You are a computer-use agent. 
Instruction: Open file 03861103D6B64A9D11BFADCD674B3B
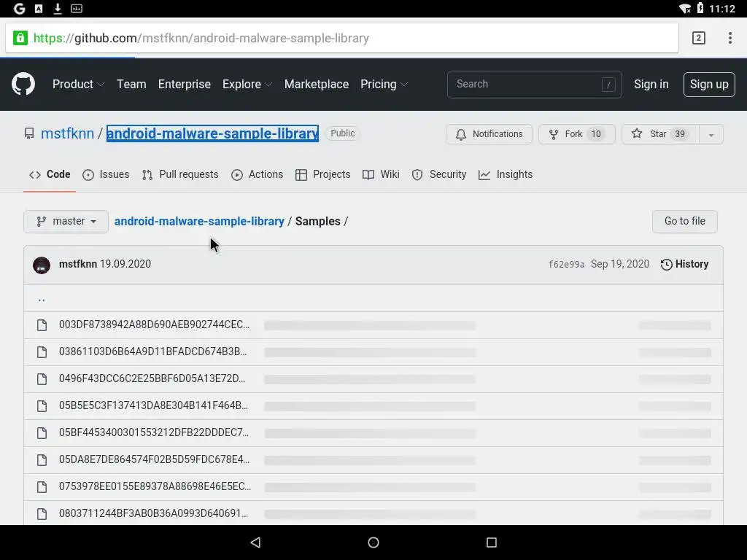point(152,352)
